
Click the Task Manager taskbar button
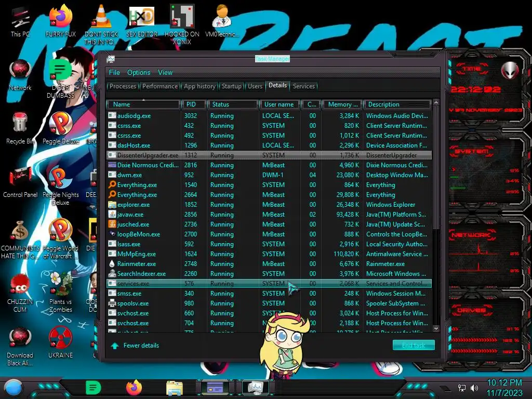[x=255, y=388]
